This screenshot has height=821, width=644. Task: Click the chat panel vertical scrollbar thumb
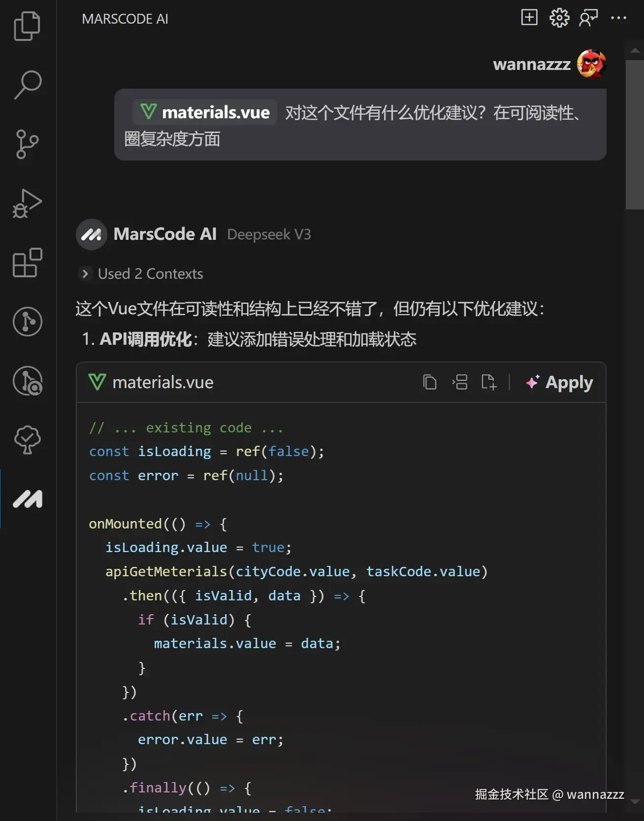tap(635, 135)
